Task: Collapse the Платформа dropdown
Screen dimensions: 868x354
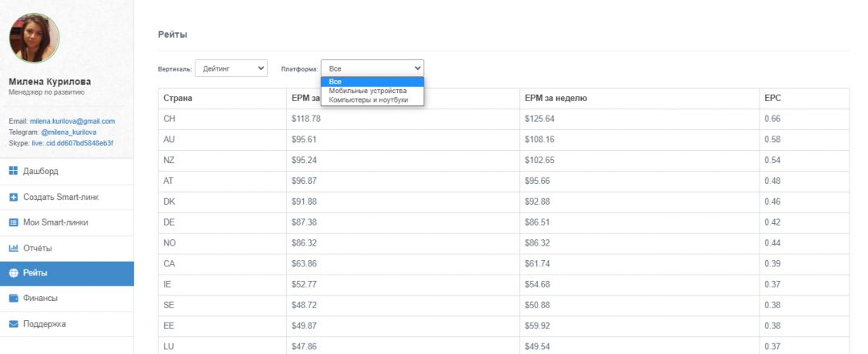Action: (372, 69)
